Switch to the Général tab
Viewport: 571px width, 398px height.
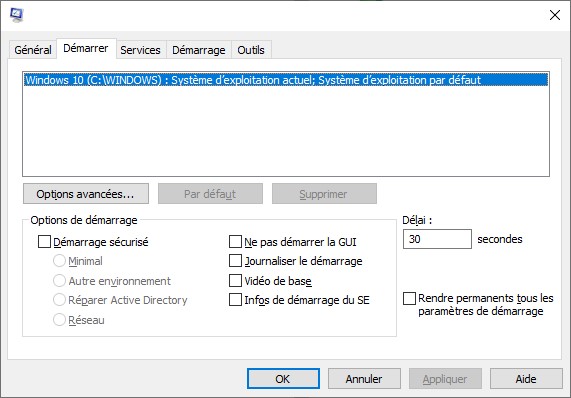(x=33, y=50)
